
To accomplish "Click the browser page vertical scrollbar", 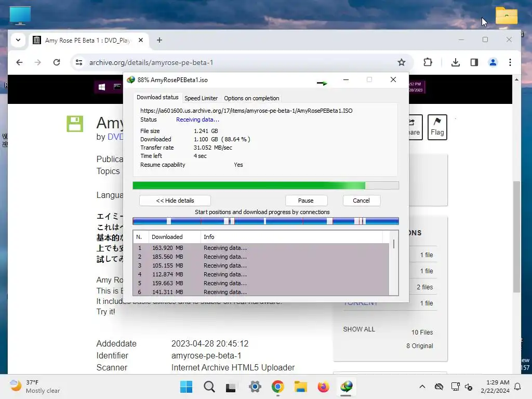I will click(516, 236).
